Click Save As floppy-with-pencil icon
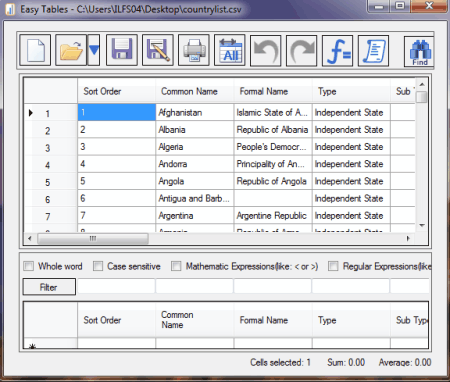Viewport: 450px width, 382px height. point(158,50)
